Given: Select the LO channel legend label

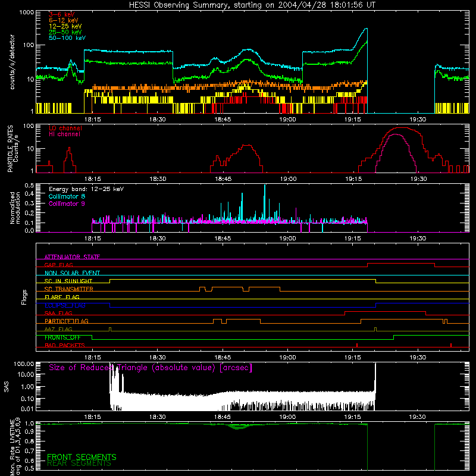Looking at the screenshot, I should [65, 128].
